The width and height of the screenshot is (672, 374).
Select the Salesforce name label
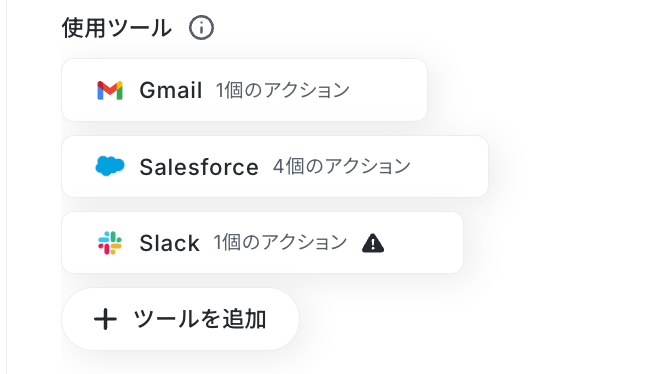point(199,167)
